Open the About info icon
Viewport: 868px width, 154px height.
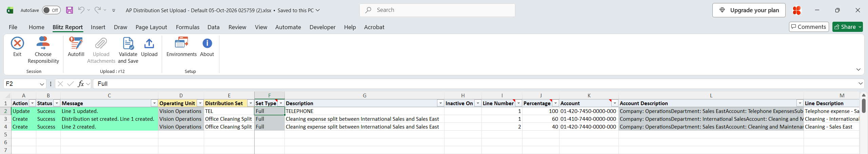207,43
